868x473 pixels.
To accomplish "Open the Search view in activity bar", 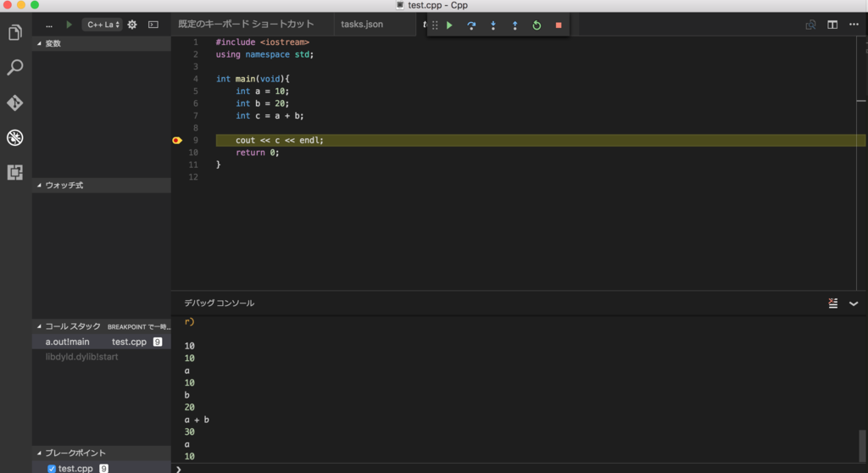I will [15, 68].
